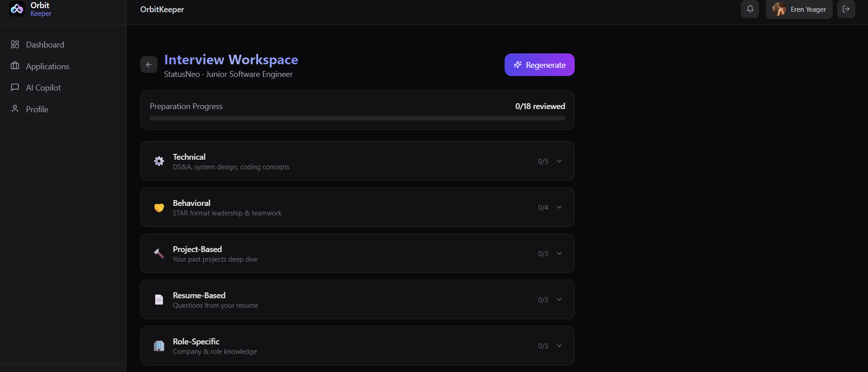Click the Role-Specific building icon
This screenshot has width=868, height=372.
click(159, 346)
